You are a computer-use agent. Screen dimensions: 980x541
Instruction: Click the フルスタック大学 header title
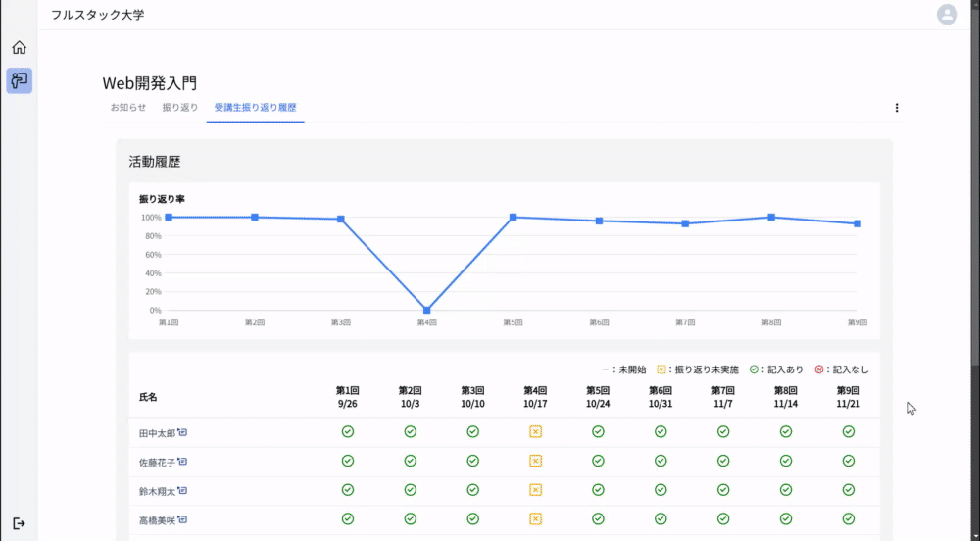click(97, 15)
